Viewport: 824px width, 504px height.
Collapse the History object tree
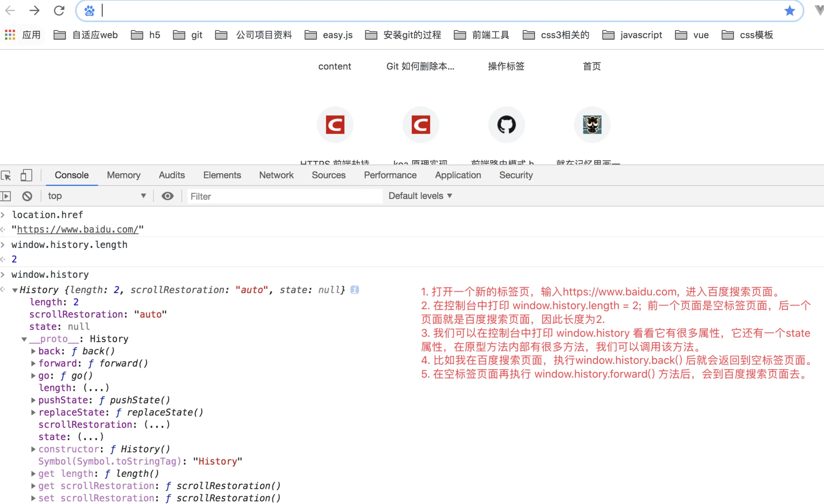[15, 290]
